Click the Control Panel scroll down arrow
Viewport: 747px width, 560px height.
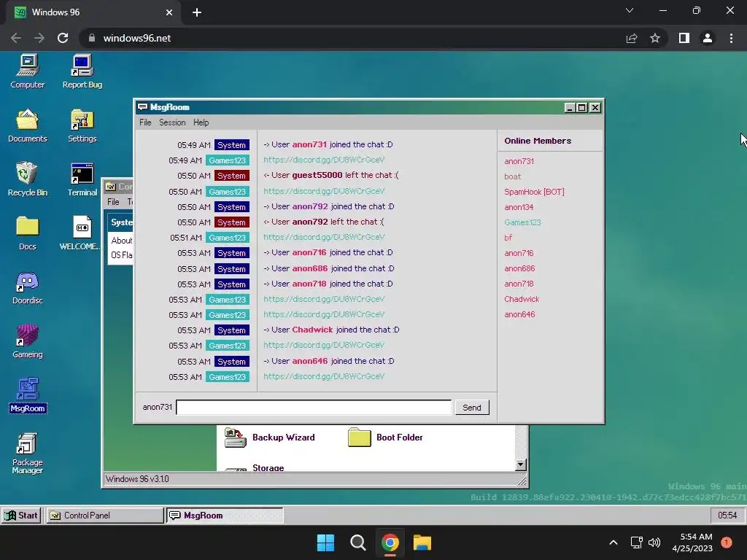coord(520,464)
